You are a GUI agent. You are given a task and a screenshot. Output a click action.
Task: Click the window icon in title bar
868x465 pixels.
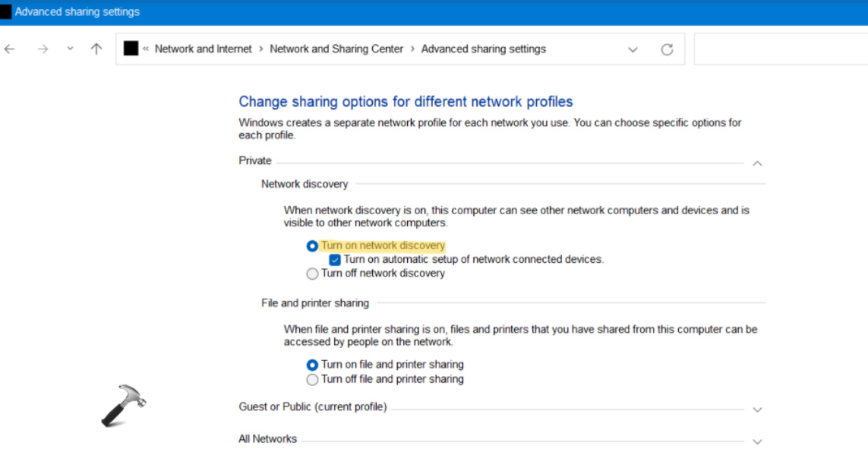click(6, 12)
